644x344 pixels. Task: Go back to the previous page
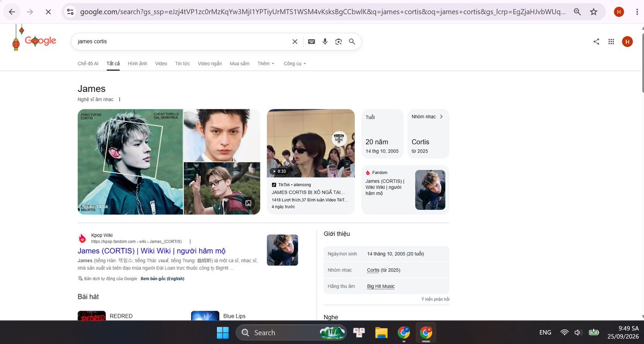pyautogui.click(x=12, y=11)
